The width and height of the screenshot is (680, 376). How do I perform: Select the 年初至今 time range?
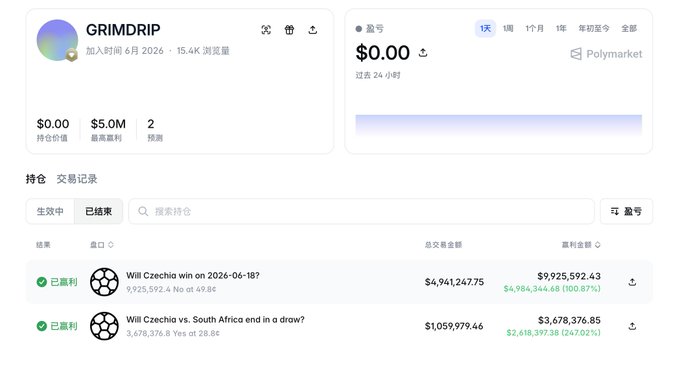[594, 29]
